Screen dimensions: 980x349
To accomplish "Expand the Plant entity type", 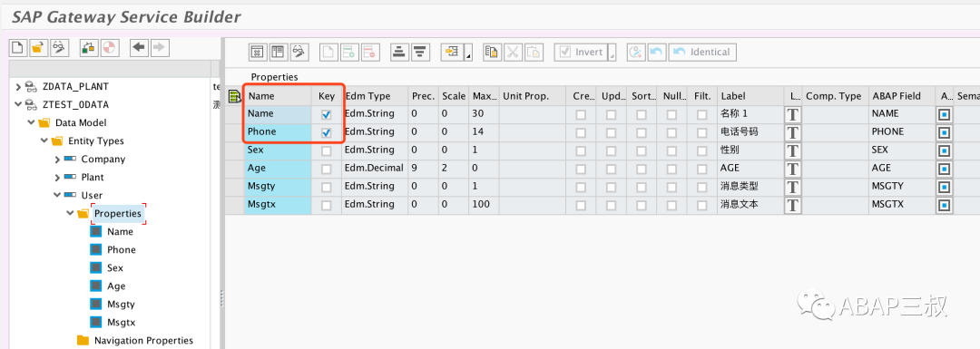I will pyautogui.click(x=58, y=178).
